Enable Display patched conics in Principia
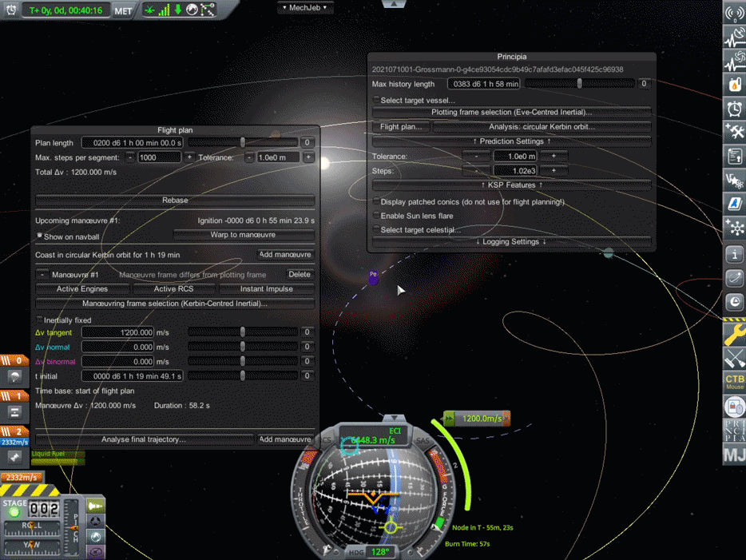This screenshot has height=560, width=746. coord(375,201)
